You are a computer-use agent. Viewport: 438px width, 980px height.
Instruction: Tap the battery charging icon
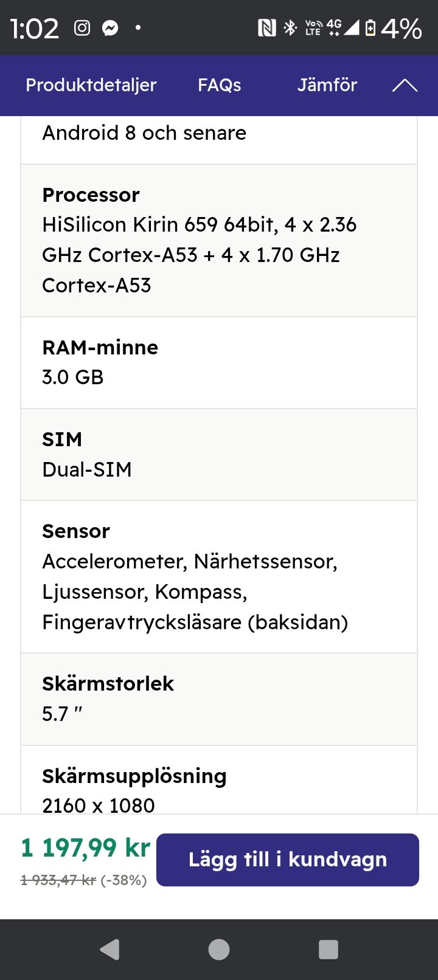[x=370, y=28]
